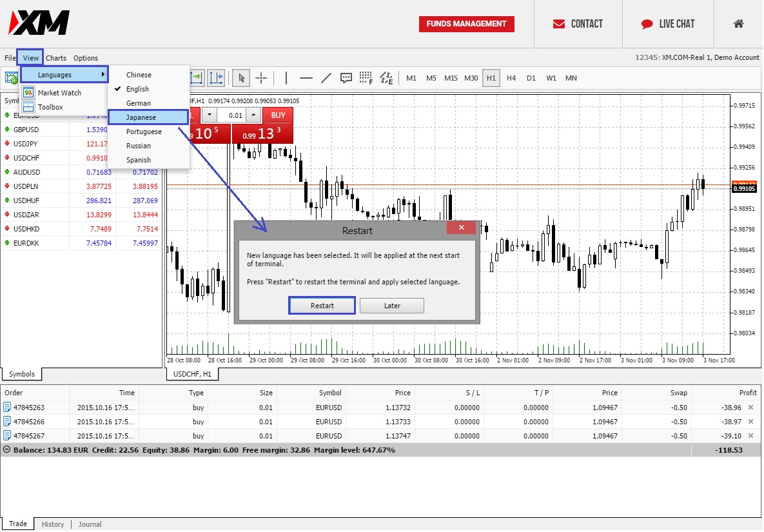
Task: Switch chart to M30 timeframe
Action: point(471,78)
